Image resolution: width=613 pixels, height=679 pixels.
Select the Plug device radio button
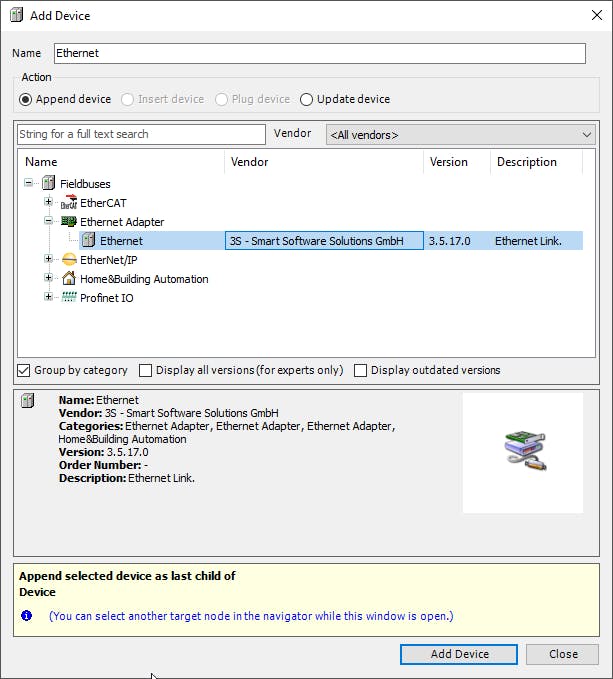[221, 100]
